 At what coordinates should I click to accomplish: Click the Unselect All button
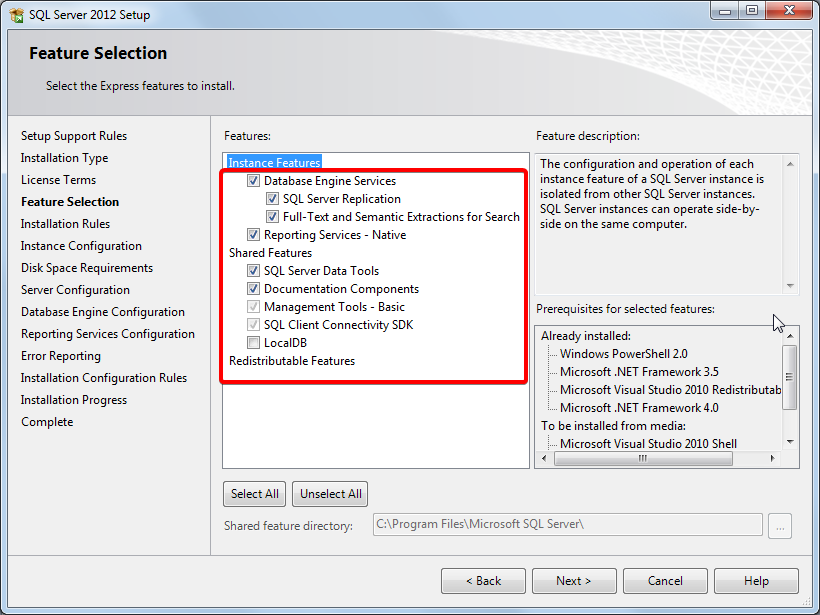(x=331, y=494)
